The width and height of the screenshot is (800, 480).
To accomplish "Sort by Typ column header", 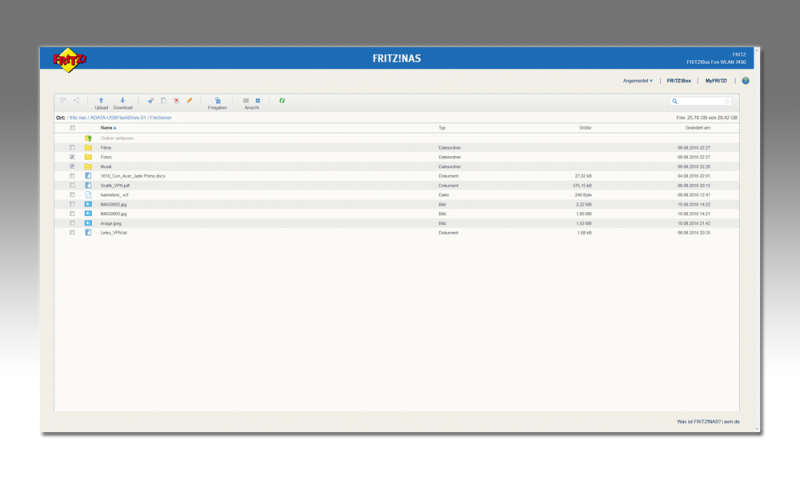I will click(442, 128).
